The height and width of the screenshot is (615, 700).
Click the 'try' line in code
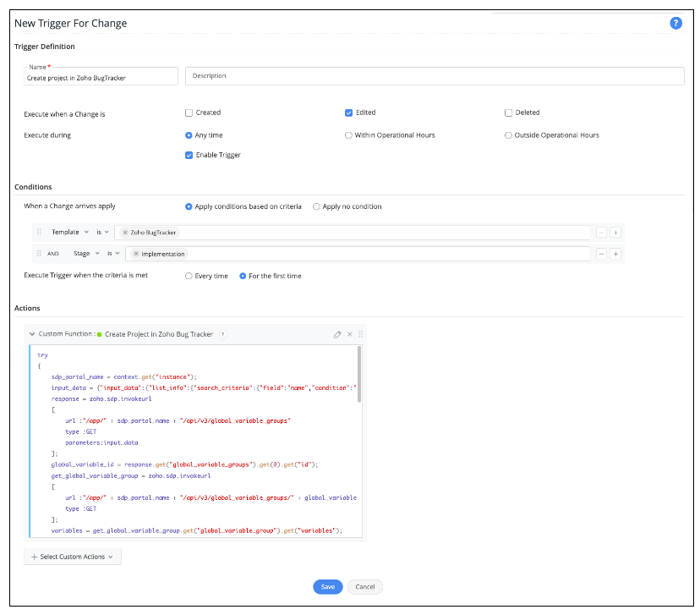click(43, 355)
